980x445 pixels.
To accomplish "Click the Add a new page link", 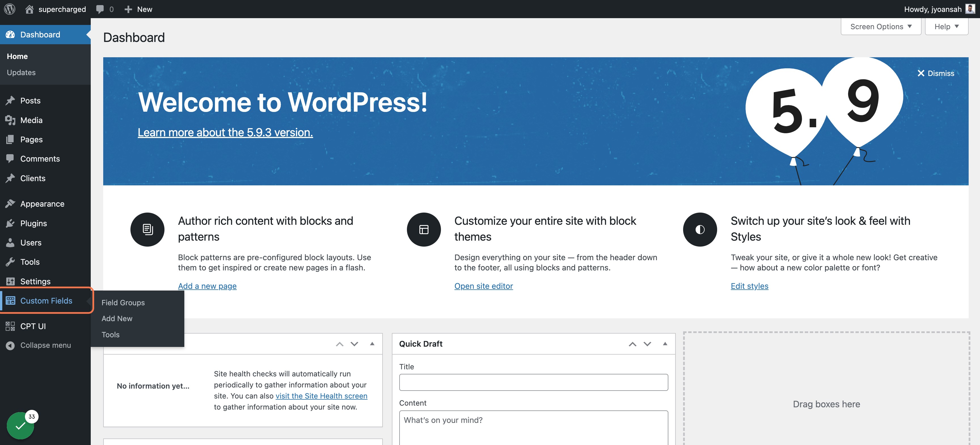I will (x=207, y=286).
